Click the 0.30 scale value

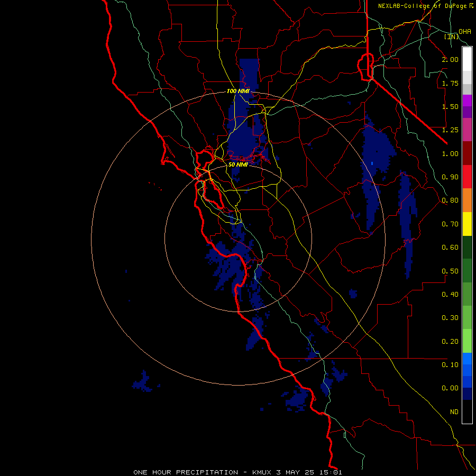450,318
